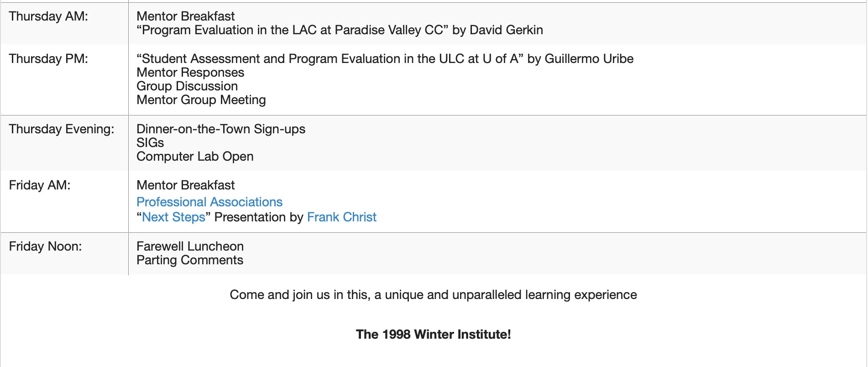Click the Group Discussion entry
Viewport: 868px width, 367px height.
coord(187,86)
